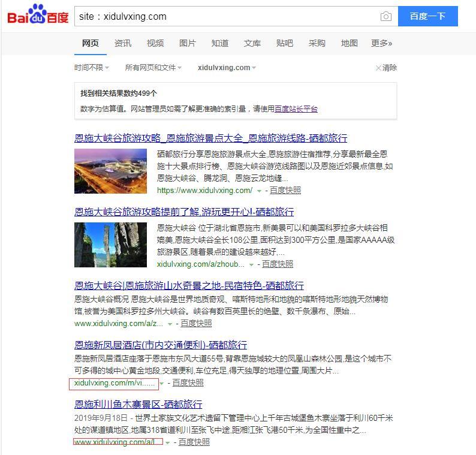Open result 恩施新凤居酒店(市内交通便利)-硒都旅行

click(161, 345)
